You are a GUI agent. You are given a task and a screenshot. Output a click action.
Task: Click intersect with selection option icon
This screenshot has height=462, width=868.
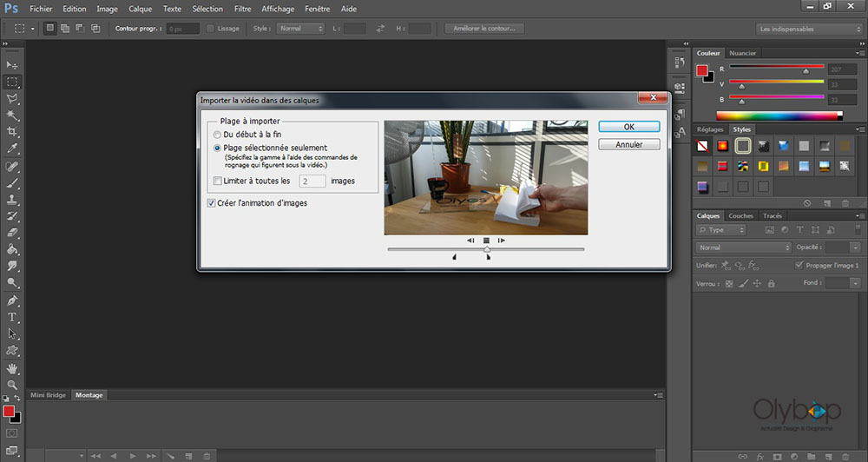(95, 29)
